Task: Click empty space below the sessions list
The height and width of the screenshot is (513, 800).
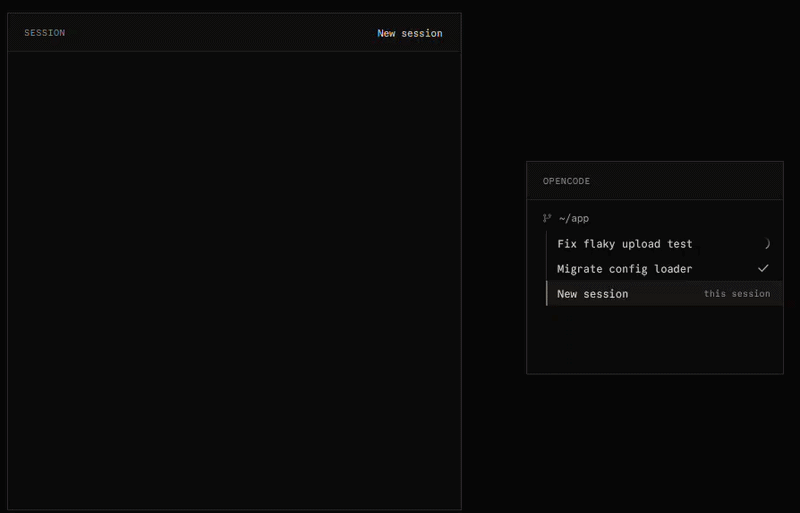Action: (x=655, y=339)
